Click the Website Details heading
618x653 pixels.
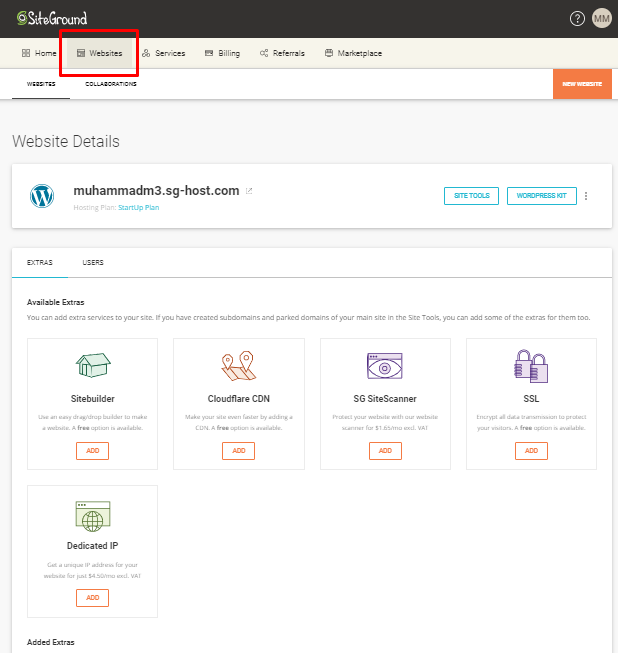(x=66, y=142)
